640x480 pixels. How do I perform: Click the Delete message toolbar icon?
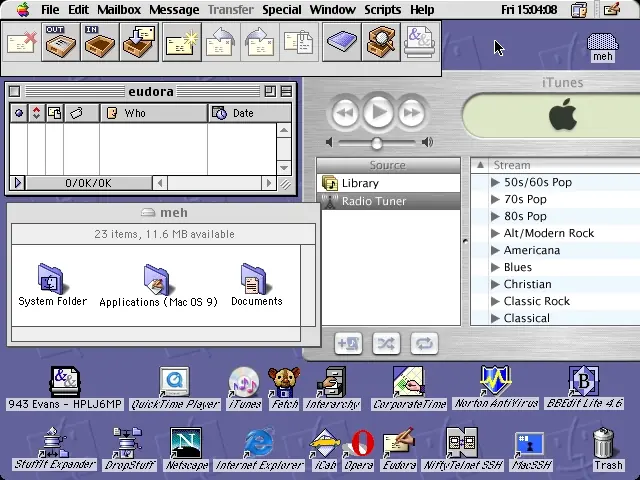click(21, 42)
